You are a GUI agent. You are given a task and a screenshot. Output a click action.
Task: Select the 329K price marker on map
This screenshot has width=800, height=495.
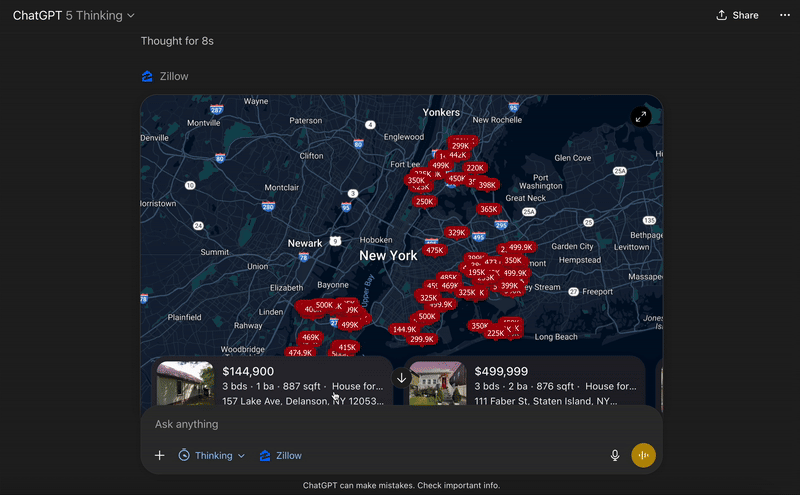point(456,233)
